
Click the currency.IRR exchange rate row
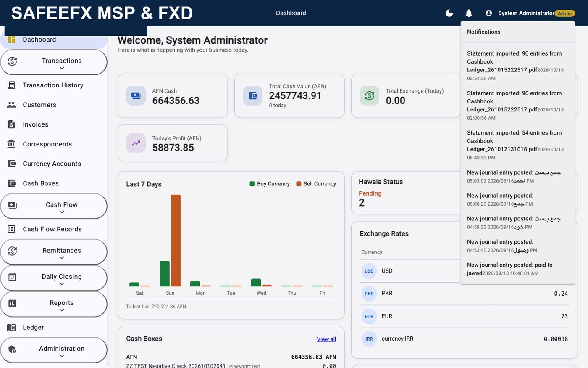tap(465, 339)
